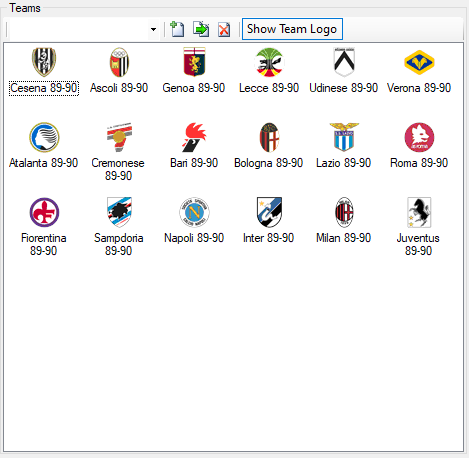469x458 pixels.
Task: Click the add new team icon
Action: click(x=177, y=29)
